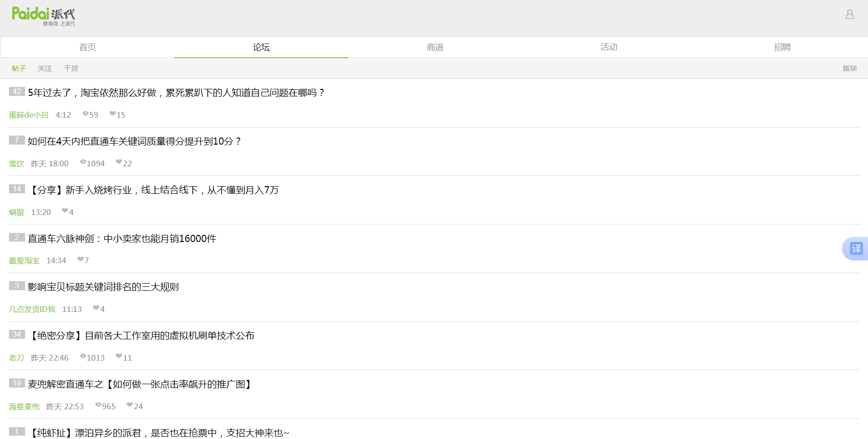Click the Paidai logo
Viewport: 868px width, 439px height.
coord(43,17)
